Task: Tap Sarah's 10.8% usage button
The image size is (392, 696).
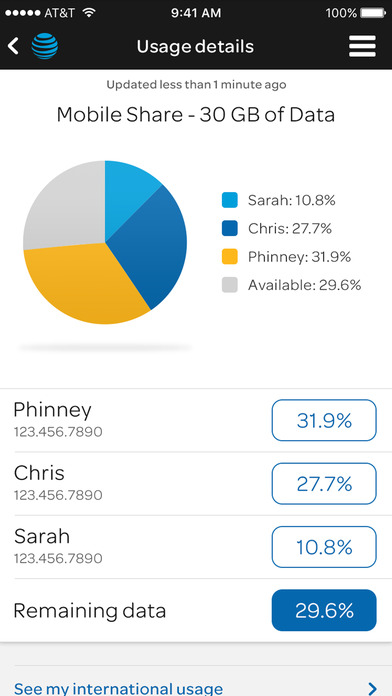Action: (324, 547)
